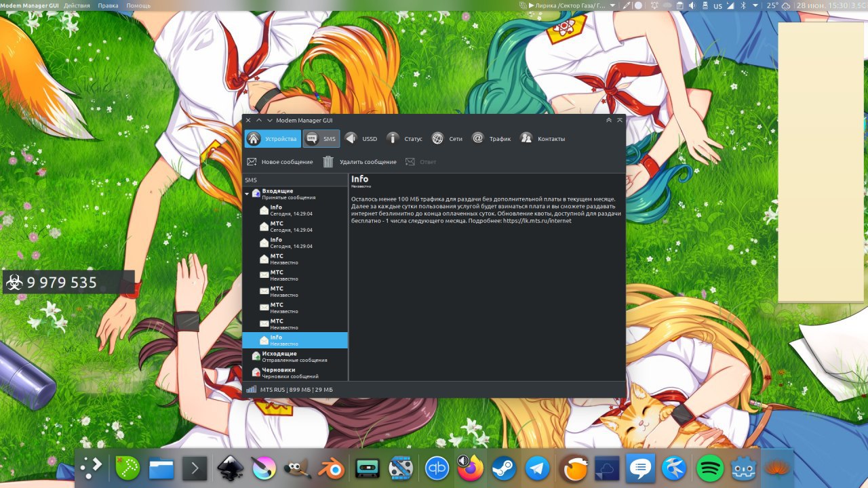The width and height of the screenshot is (868, 488).
Task: Launch GIMP from the dock
Action: pyautogui.click(x=298, y=468)
